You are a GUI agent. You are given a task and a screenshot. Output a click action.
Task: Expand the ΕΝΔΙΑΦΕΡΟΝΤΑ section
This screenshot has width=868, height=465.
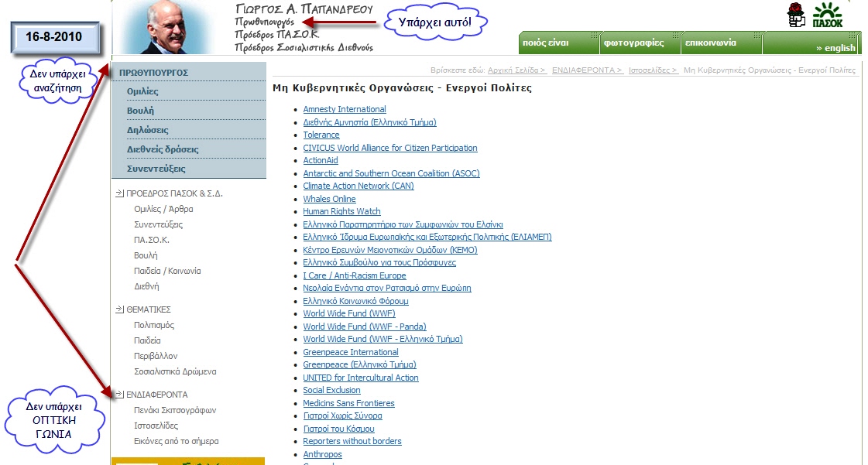156,395
